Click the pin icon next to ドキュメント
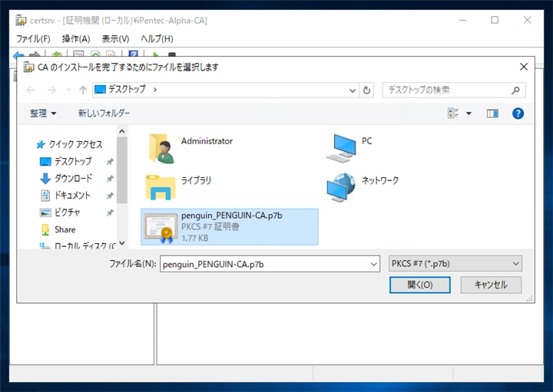 click(x=110, y=196)
